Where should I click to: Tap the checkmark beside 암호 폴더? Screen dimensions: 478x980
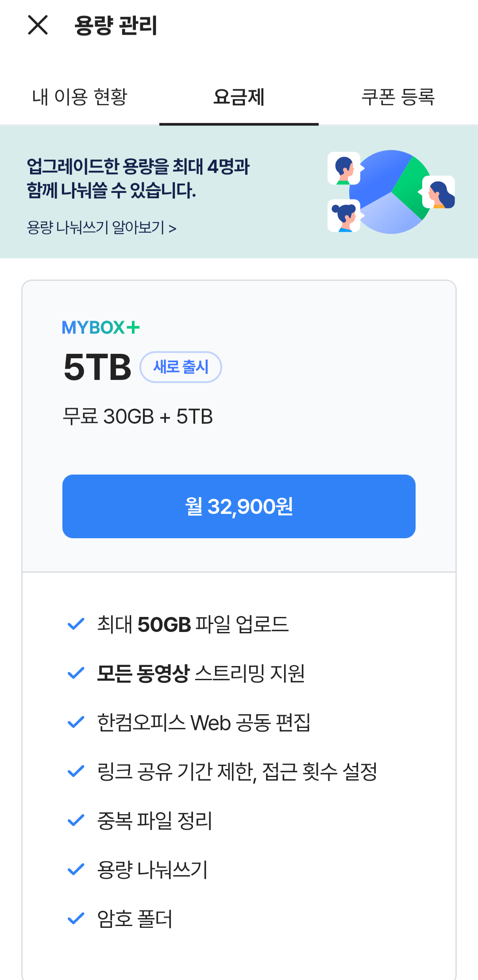coord(76,919)
